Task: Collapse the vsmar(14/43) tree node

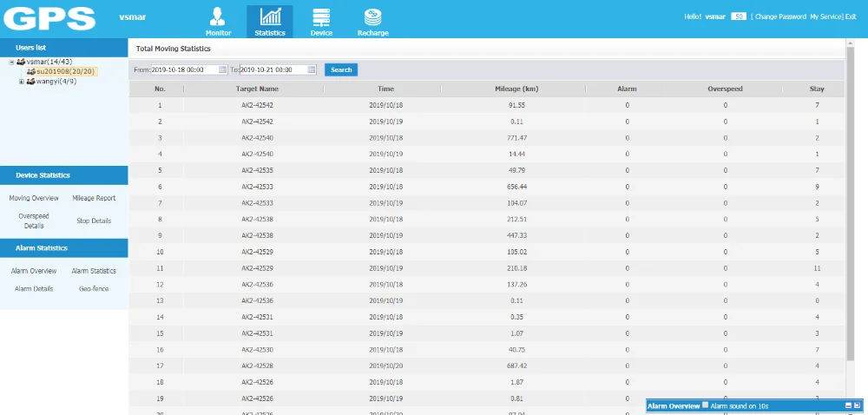Action: click(x=11, y=62)
